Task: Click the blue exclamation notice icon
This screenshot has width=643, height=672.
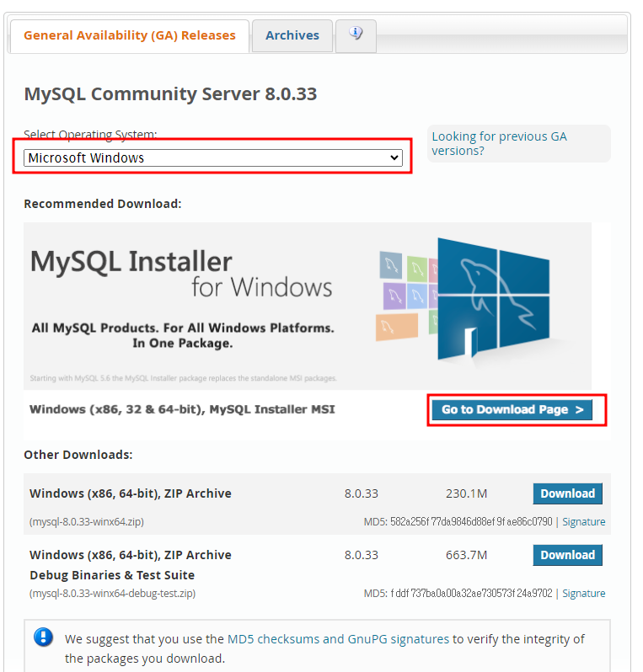Action: click(x=43, y=637)
